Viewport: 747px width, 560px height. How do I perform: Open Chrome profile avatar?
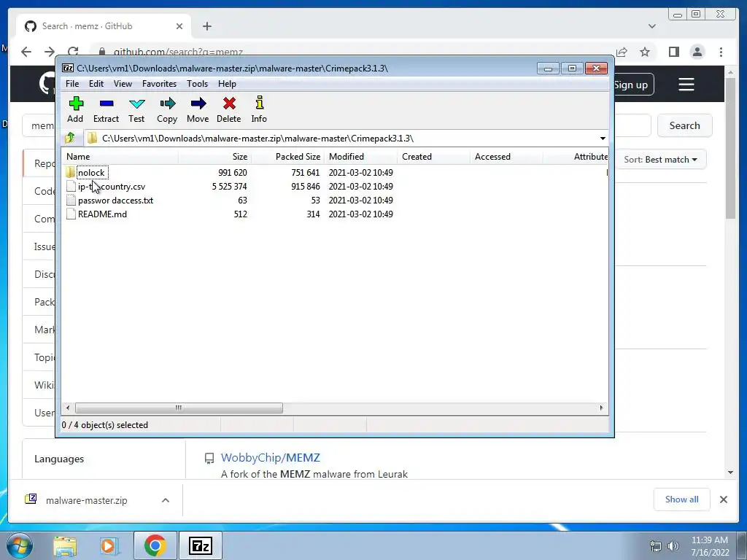pyautogui.click(x=697, y=52)
